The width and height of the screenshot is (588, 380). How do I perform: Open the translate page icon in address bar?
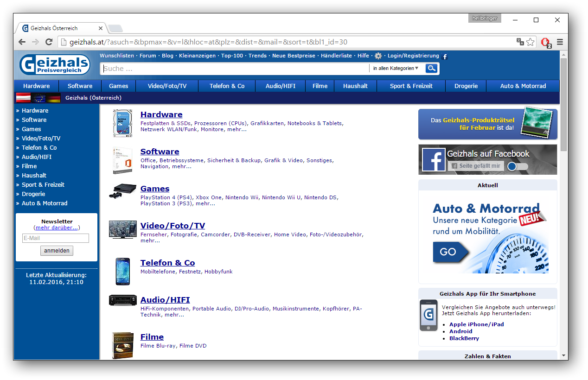[x=520, y=42]
